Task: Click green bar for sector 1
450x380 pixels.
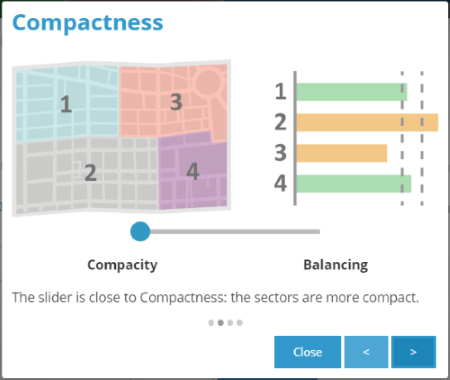Action: coord(352,92)
